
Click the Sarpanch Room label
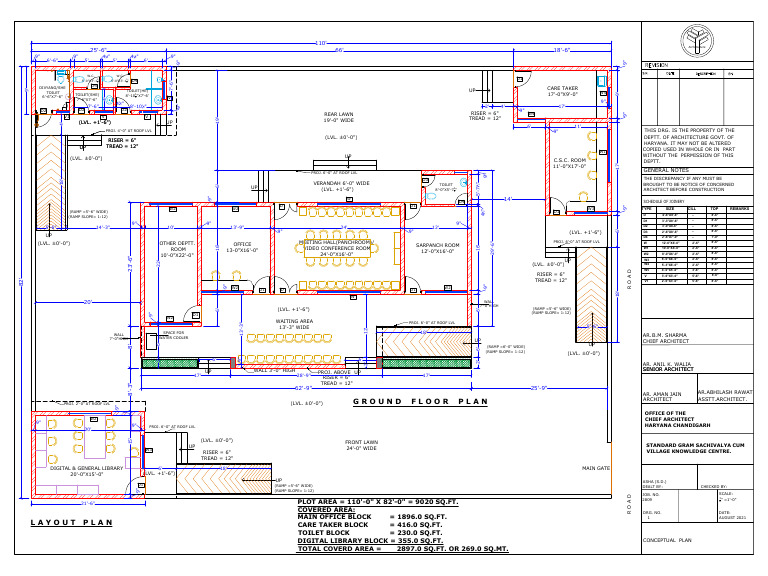(x=437, y=248)
